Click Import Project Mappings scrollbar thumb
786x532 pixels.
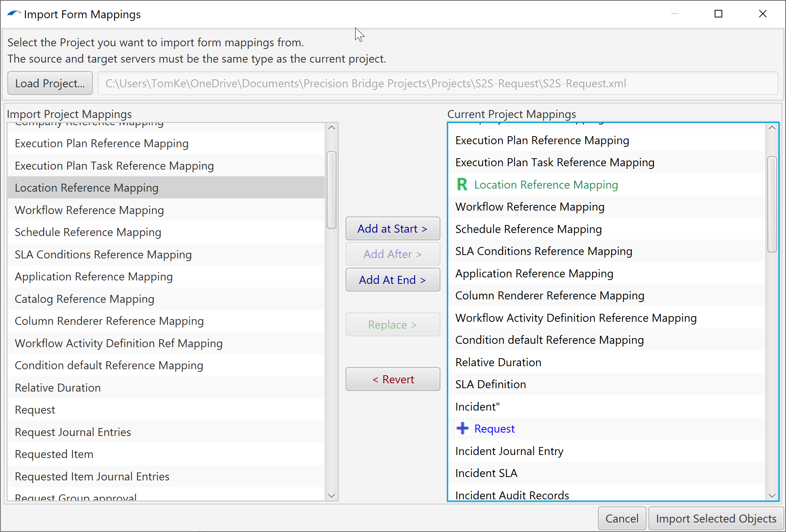coord(331,190)
